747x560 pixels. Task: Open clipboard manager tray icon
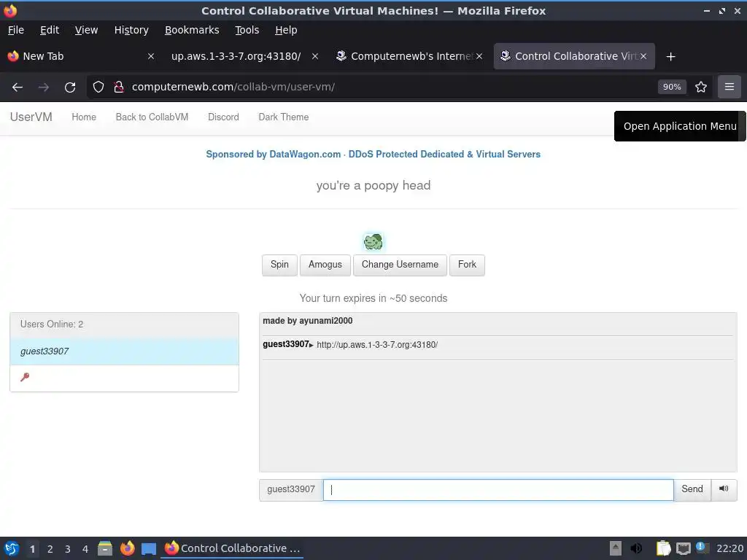(x=663, y=548)
